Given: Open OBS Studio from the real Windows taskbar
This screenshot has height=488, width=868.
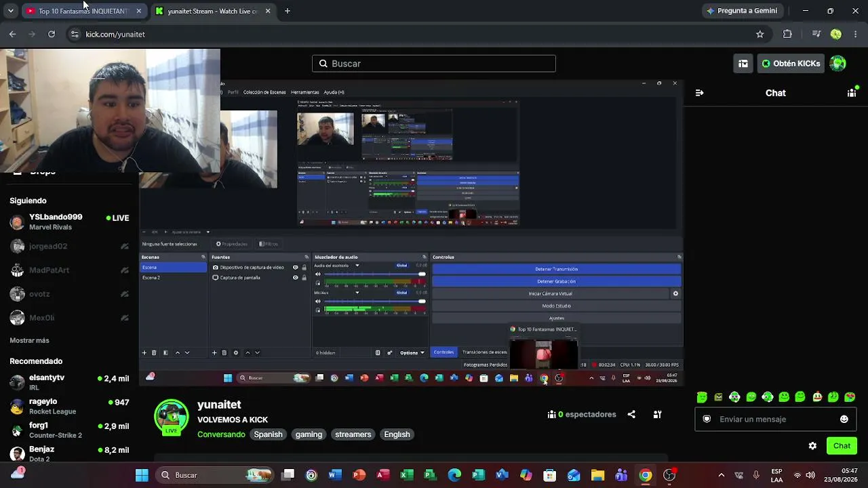Looking at the screenshot, I should (669, 475).
